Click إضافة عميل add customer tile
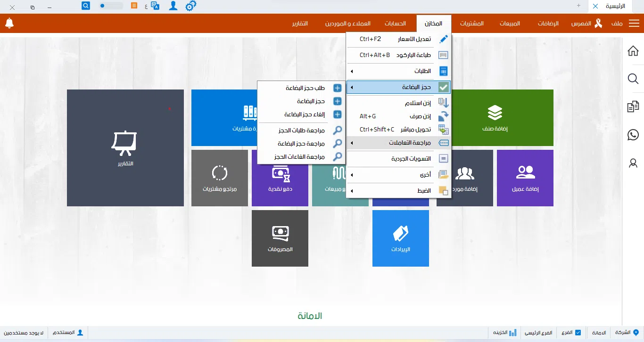Viewport: 644px width, 342px height. (525, 178)
